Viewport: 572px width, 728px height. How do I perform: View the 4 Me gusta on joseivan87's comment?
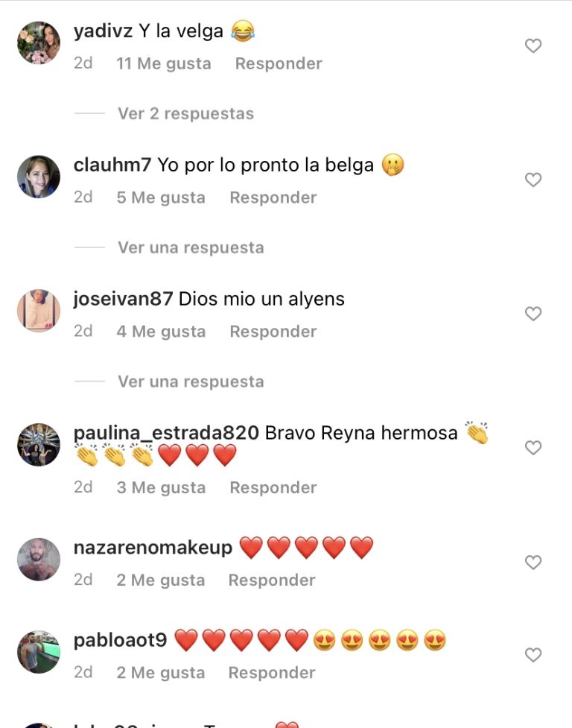coord(161,332)
